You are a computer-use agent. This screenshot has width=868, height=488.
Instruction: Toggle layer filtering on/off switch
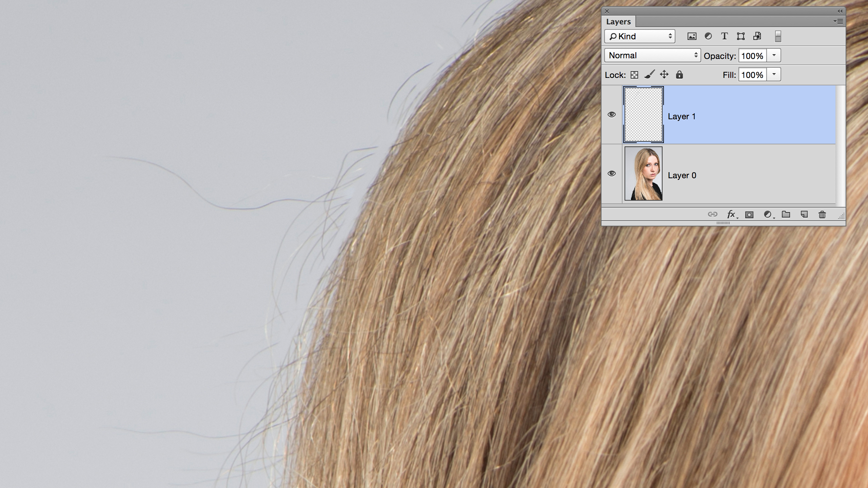point(778,36)
